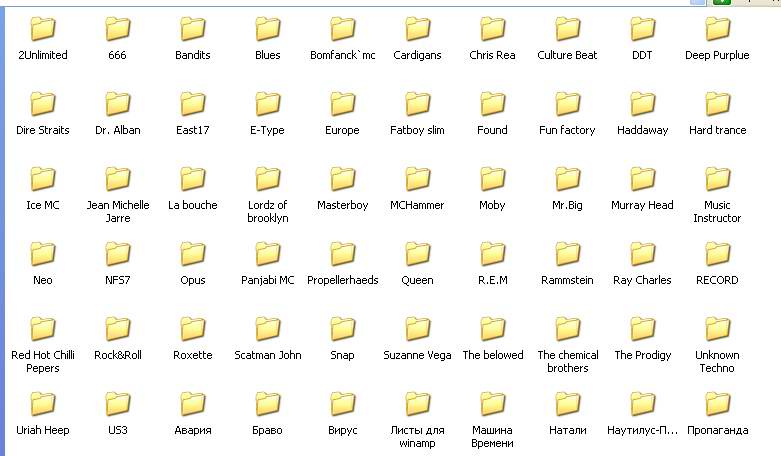Select the Натали folder name
This screenshot has height=456, width=781.
click(567, 430)
